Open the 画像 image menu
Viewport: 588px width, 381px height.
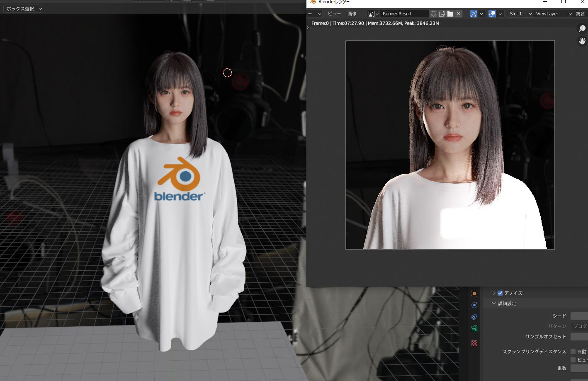point(352,14)
